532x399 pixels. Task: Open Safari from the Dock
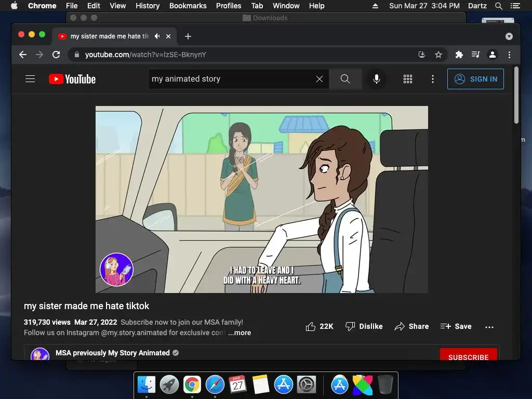215,385
